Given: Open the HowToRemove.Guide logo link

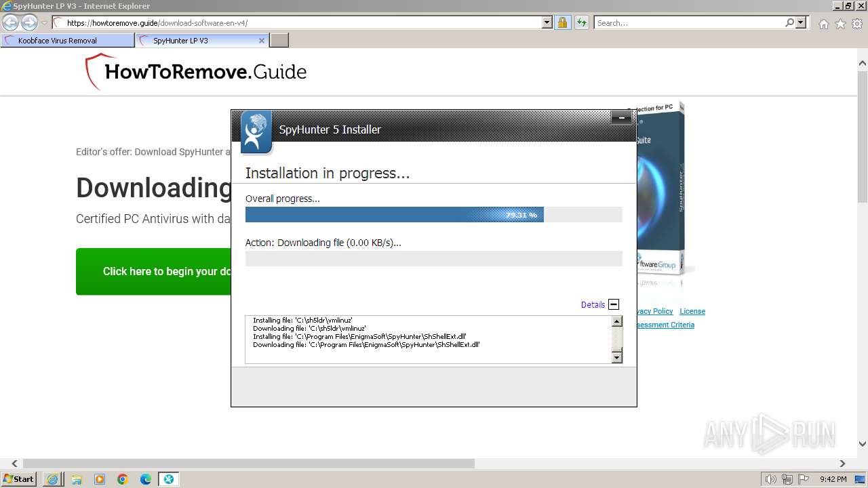Looking at the screenshot, I should [x=196, y=72].
